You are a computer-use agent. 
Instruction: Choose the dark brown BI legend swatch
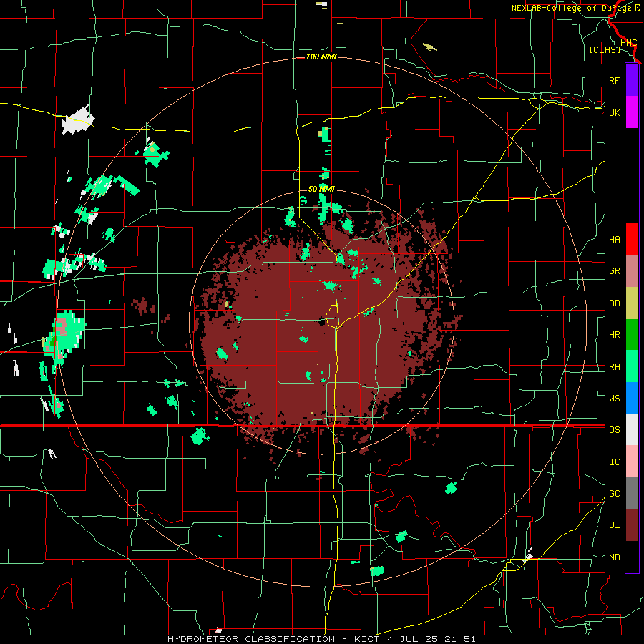pyautogui.click(x=632, y=525)
